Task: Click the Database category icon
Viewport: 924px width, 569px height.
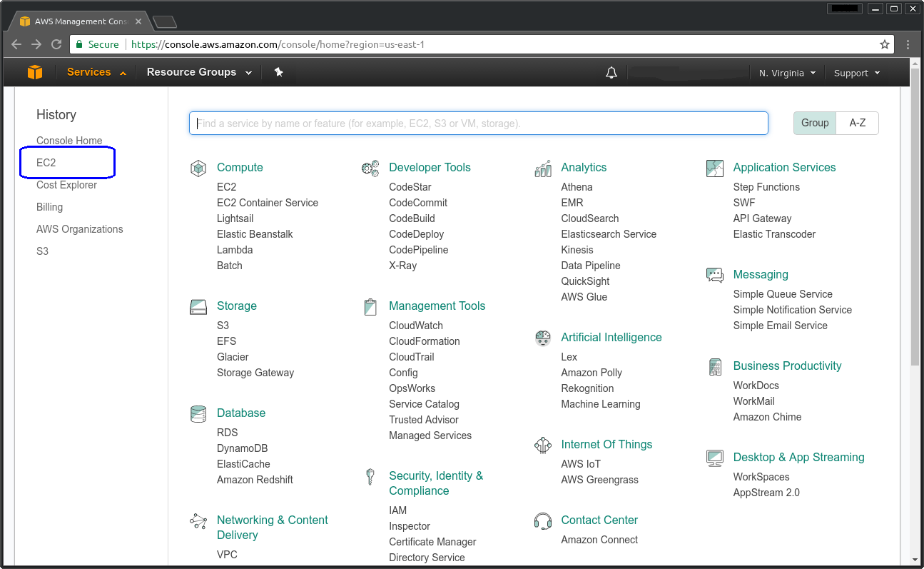Action: [198, 414]
